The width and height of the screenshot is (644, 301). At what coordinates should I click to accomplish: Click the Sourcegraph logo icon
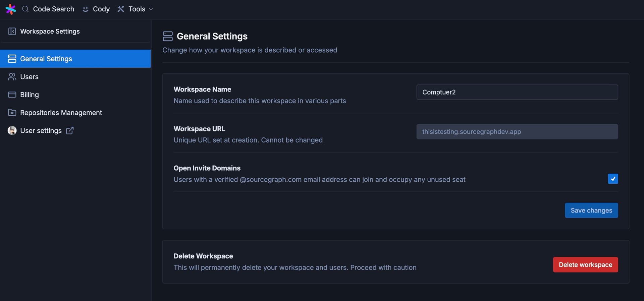coord(11,9)
